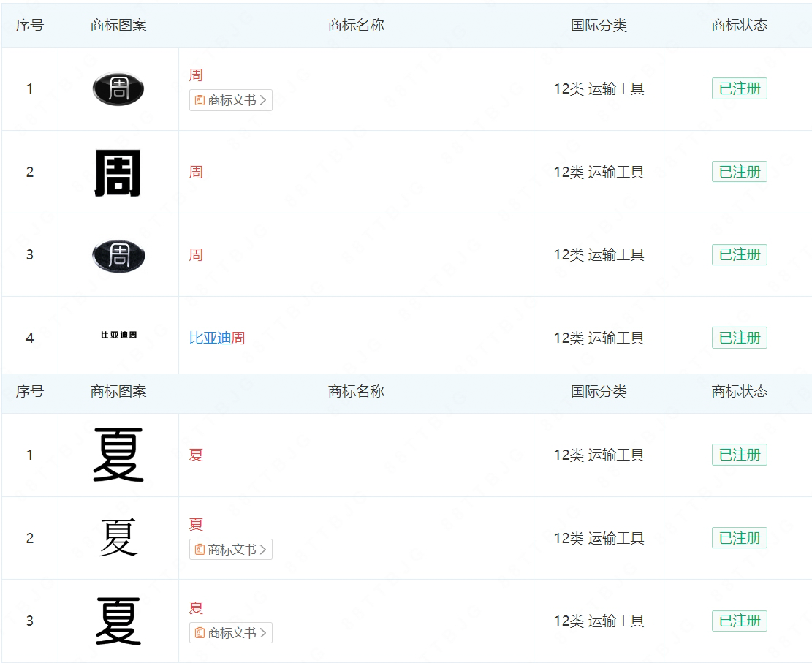The image size is (812, 663).
Task: Click 已注册 status badge for 夏 row 1
Action: [x=740, y=455]
